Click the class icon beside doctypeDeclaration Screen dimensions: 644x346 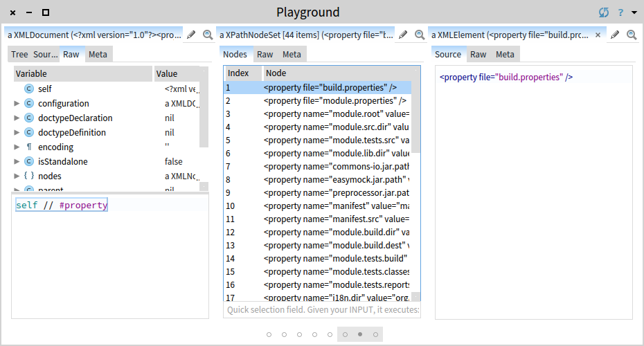(x=29, y=118)
